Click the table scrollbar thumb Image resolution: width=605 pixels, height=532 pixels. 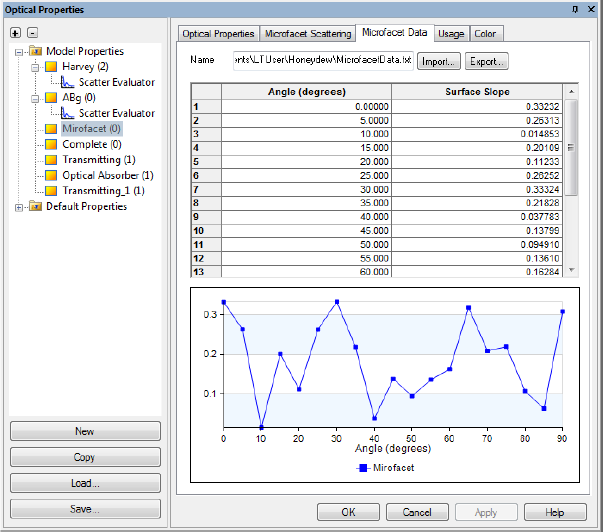571,148
